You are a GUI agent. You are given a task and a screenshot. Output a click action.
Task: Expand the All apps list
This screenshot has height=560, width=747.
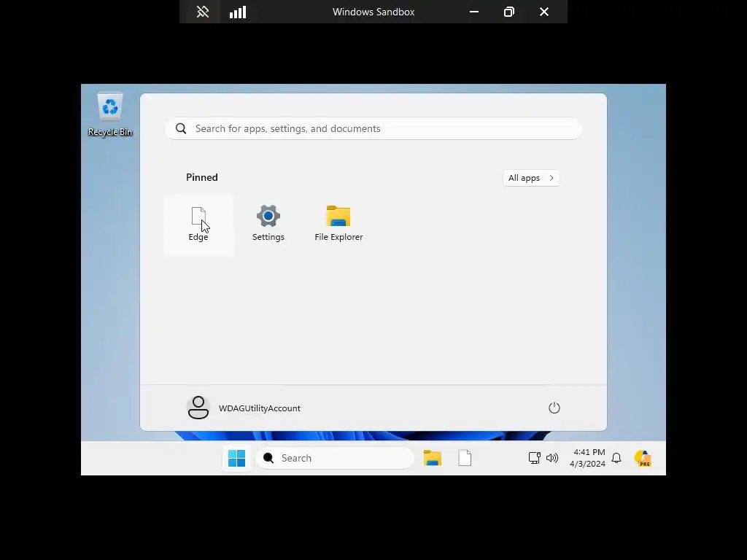tap(531, 178)
